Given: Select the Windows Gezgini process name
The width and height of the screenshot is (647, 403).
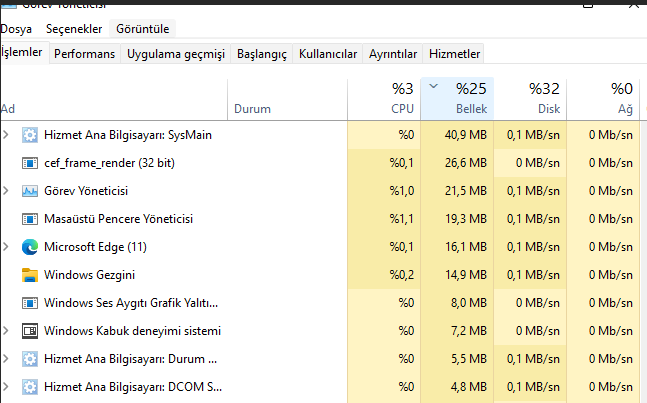Looking at the screenshot, I should click(x=90, y=275).
